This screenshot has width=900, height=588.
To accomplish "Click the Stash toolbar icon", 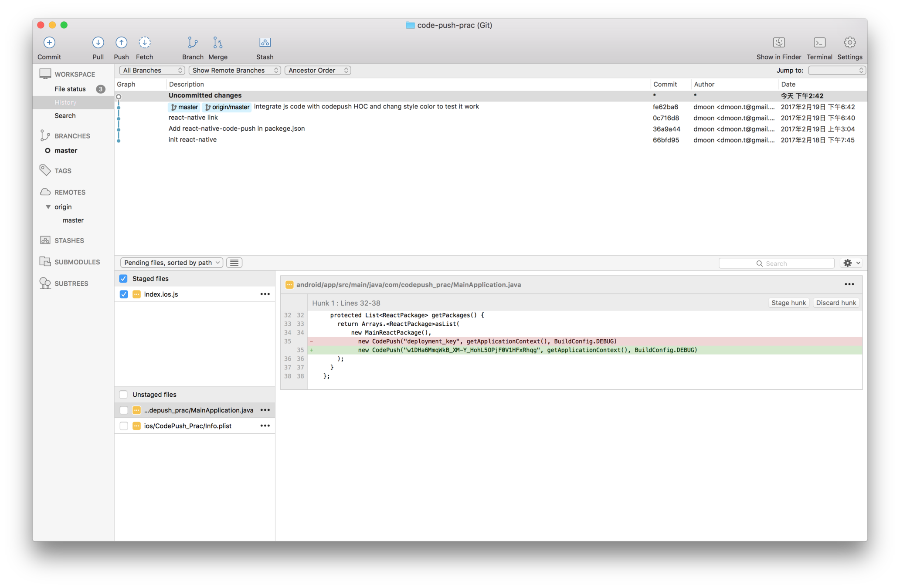I will [265, 43].
